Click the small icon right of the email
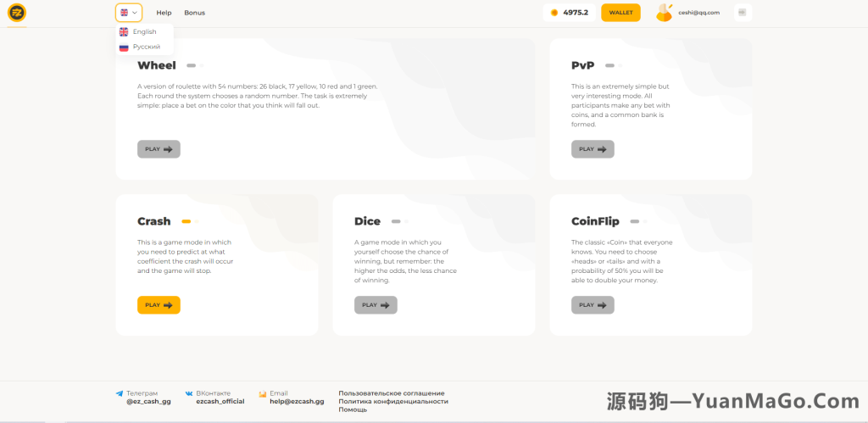This screenshot has width=868, height=423. [742, 13]
